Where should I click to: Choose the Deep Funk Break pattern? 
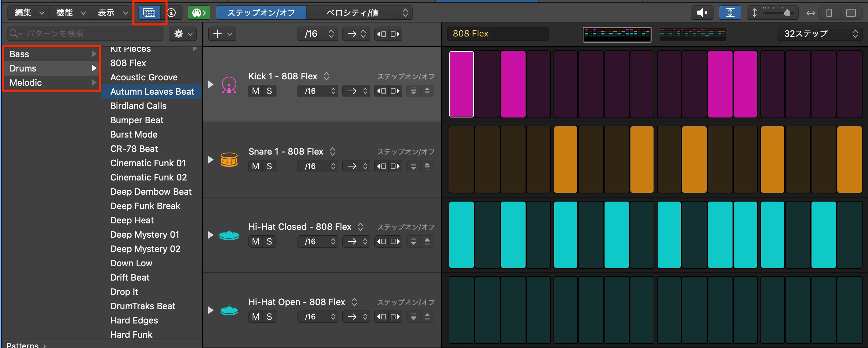(152, 206)
